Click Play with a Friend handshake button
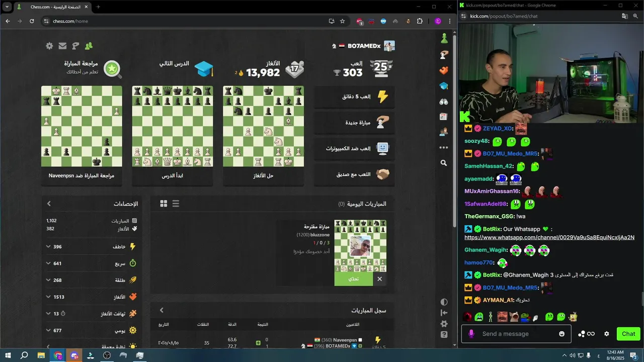Viewport: 644px width, 362px height. tap(354, 174)
